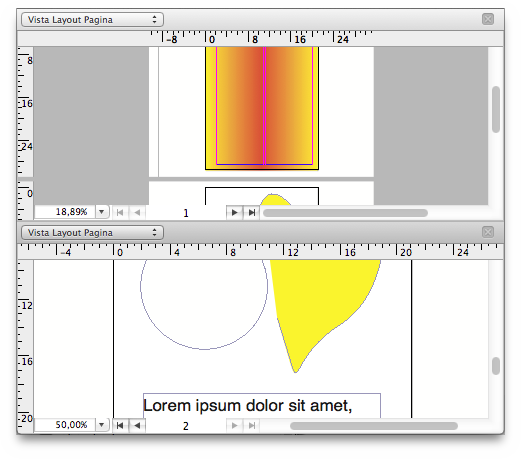Select the Lorem ipsum text box
Viewport: 521px width, 459px height.
tap(262, 406)
